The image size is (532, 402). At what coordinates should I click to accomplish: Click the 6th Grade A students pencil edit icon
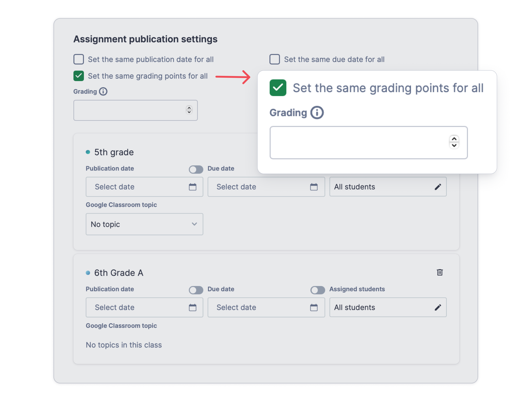[x=438, y=308]
